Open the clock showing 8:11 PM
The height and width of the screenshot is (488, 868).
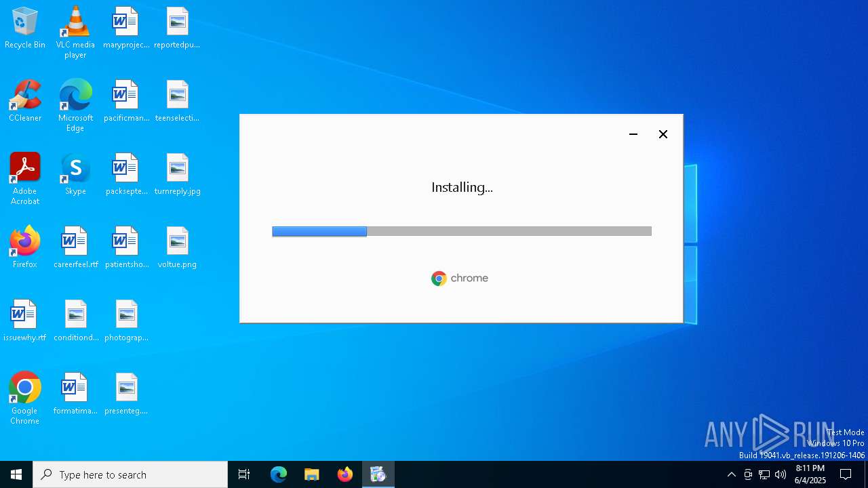810,474
